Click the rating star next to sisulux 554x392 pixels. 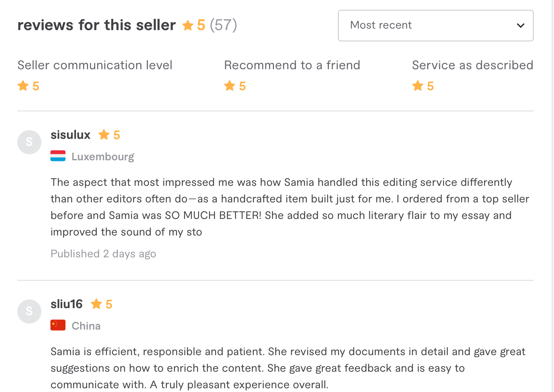pyautogui.click(x=104, y=135)
